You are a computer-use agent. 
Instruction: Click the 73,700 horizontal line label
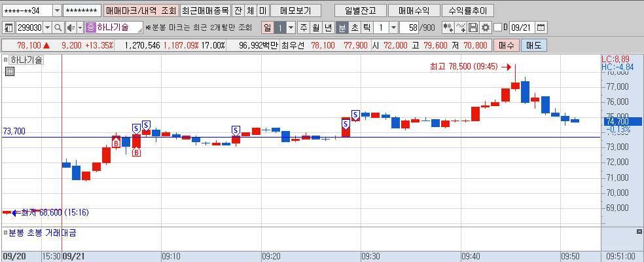pyautogui.click(x=14, y=131)
